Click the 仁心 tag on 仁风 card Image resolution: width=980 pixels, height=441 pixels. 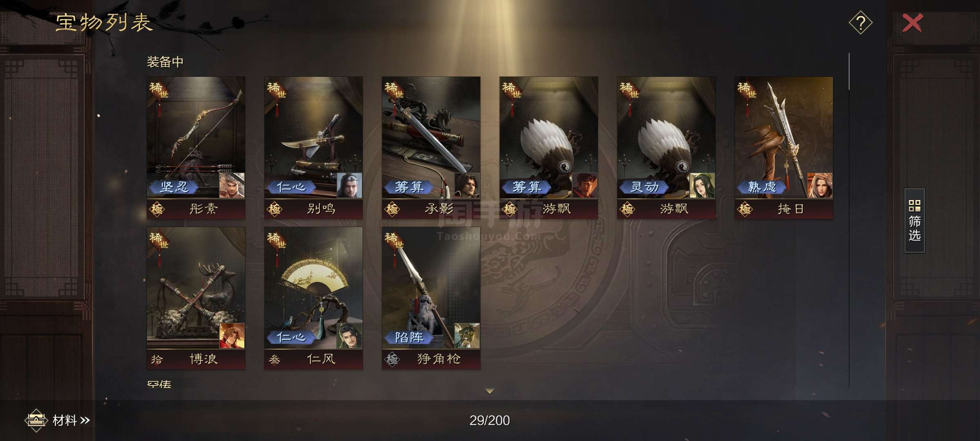pos(292,338)
